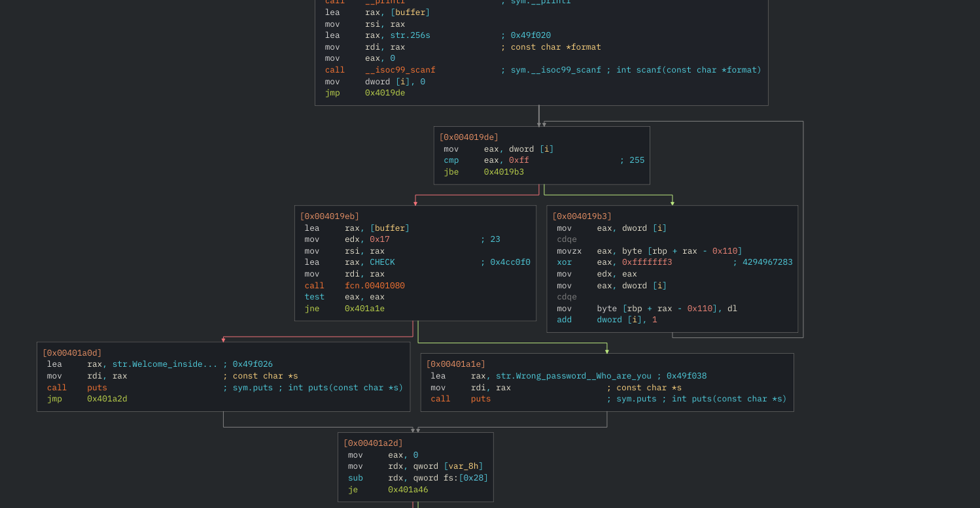Screen dimensions: 980x508
Task: Click the __isoc99_scanf call symbol
Action: (401, 69)
